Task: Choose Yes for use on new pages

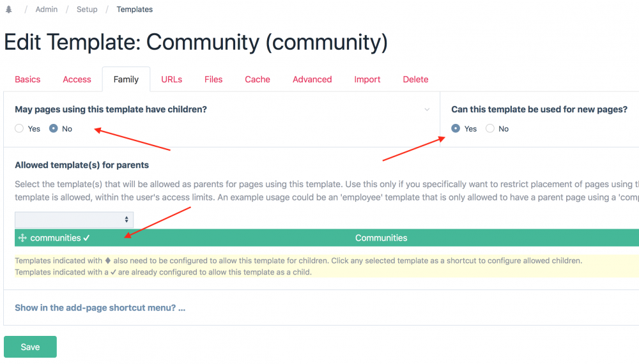Action: pyautogui.click(x=456, y=128)
